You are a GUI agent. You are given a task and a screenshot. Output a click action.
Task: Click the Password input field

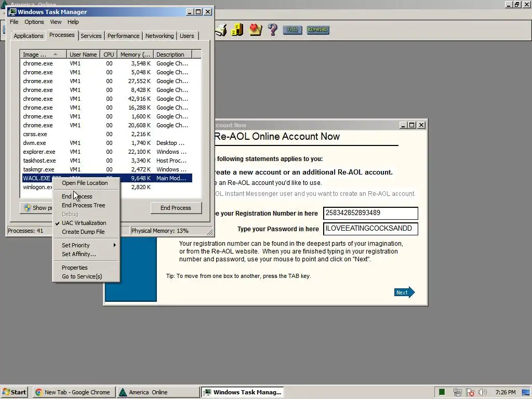pyautogui.click(x=370, y=229)
